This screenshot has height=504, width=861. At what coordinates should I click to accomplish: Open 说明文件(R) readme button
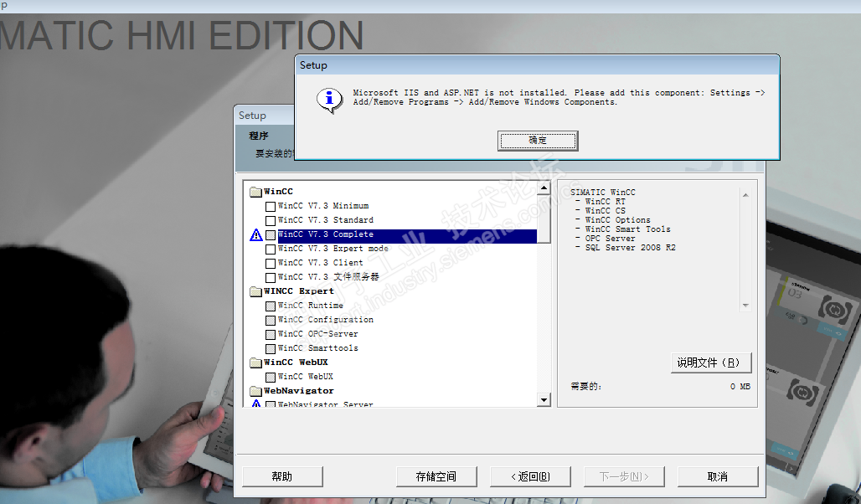710,363
